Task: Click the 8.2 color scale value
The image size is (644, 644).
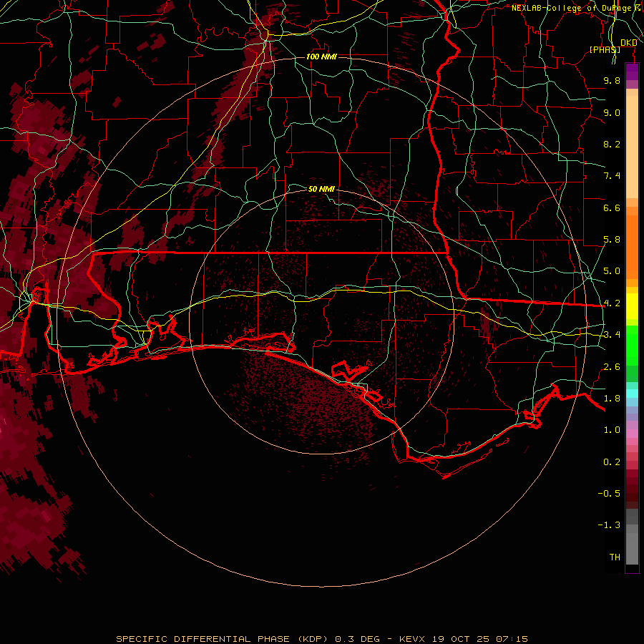Action: pos(612,144)
